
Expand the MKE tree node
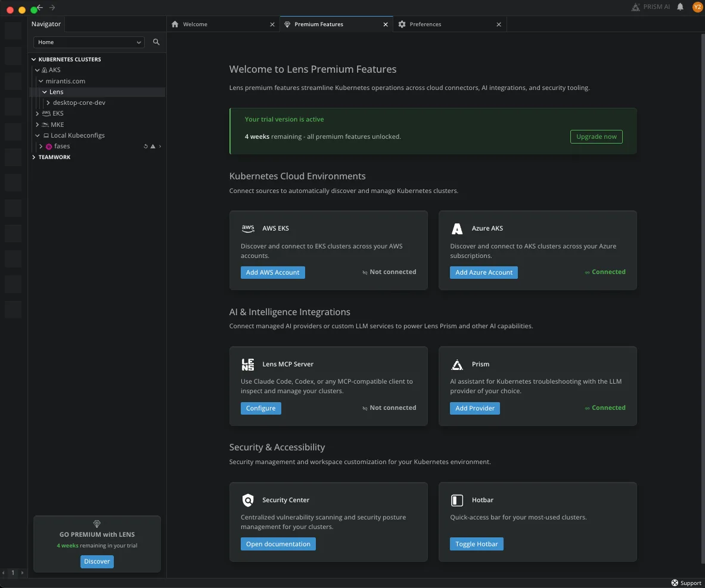(x=38, y=125)
